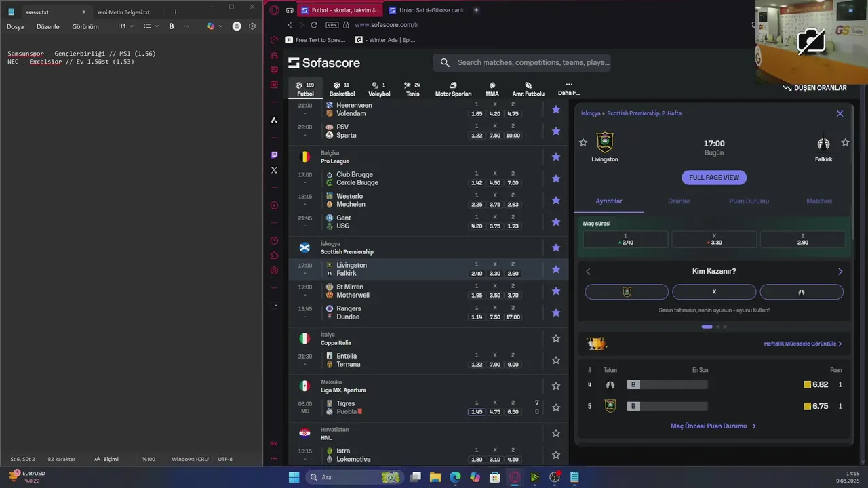Viewport: 868px width, 488px height.
Task: Open History clock icon in Opera sidebar
Action: point(274,241)
